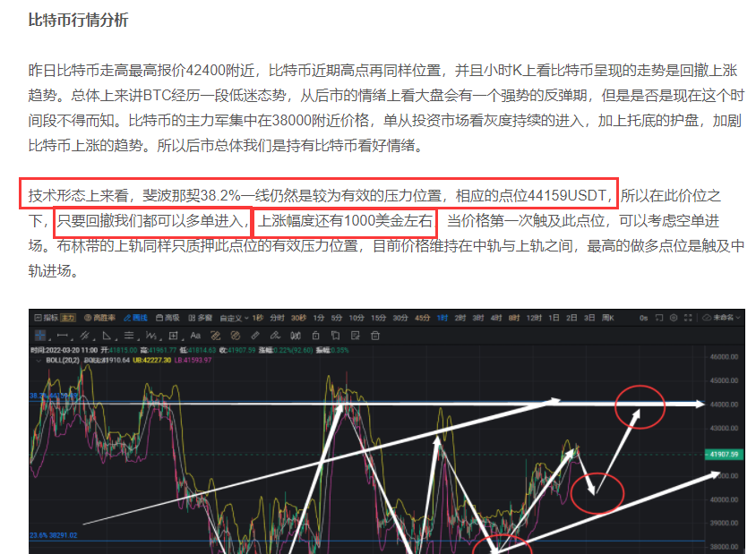
Task: Click the first orange chain link icon
Action: point(216,336)
